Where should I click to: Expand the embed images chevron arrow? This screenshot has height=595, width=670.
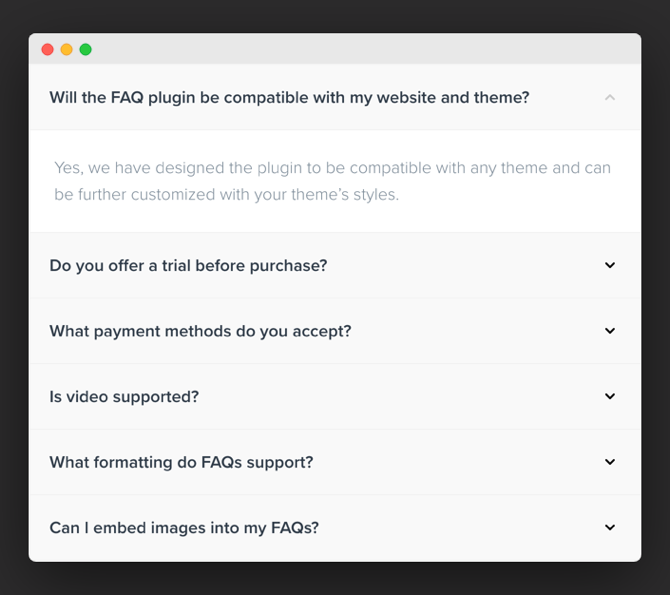point(610,527)
